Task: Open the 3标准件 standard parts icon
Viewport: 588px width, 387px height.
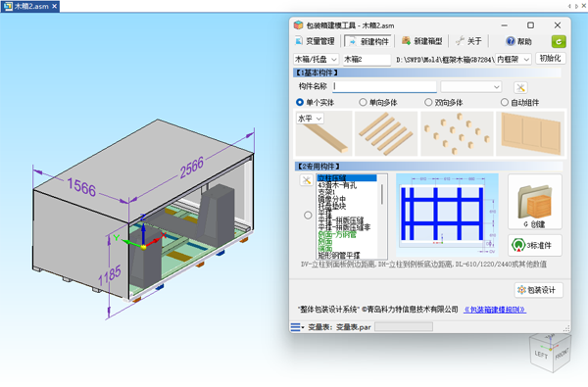Action: point(535,245)
